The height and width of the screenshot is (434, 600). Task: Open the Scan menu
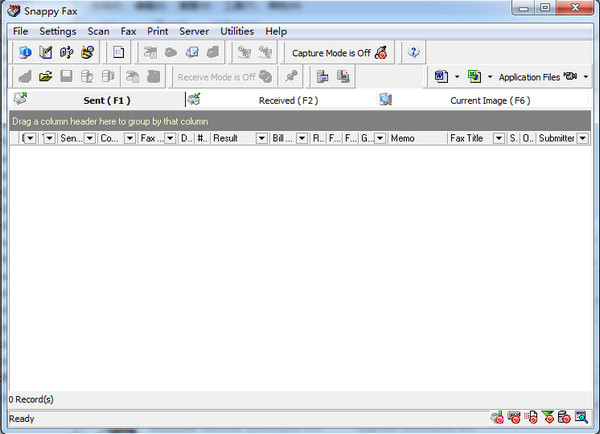tap(98, 31)
